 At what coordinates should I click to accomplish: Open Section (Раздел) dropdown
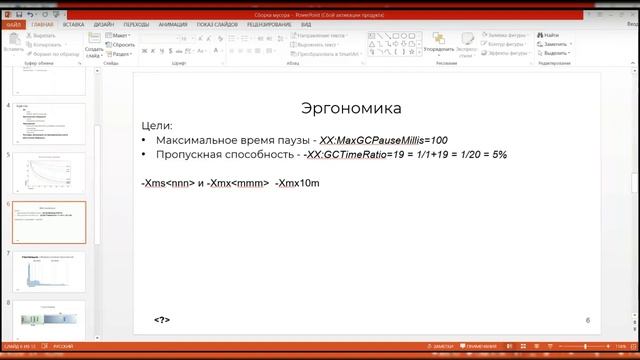pyautogui.click(x=119, y=54)
